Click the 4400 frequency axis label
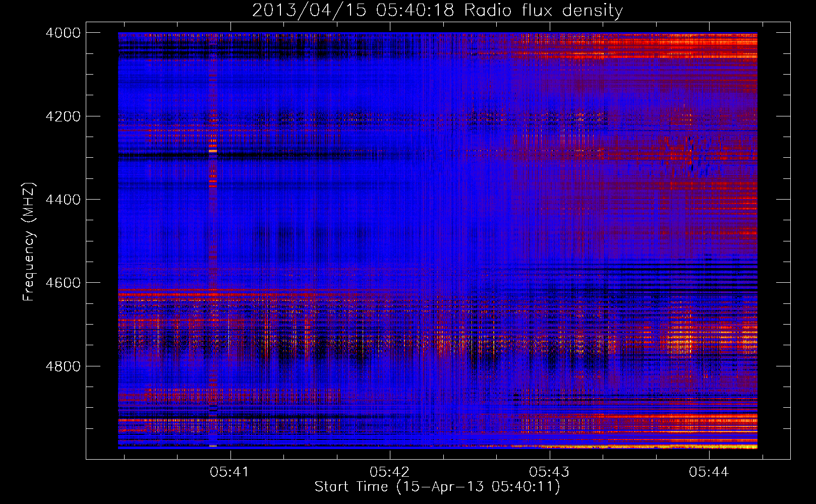816x504 pixels. click(x=63, y=200)
